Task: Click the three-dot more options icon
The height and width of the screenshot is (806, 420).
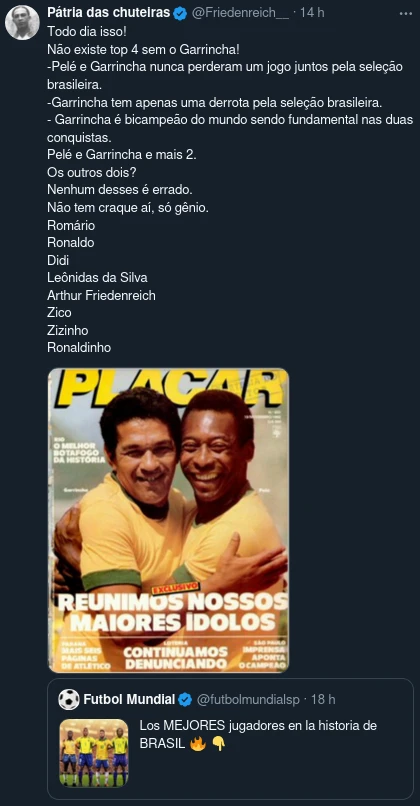Action: [407, 13]
